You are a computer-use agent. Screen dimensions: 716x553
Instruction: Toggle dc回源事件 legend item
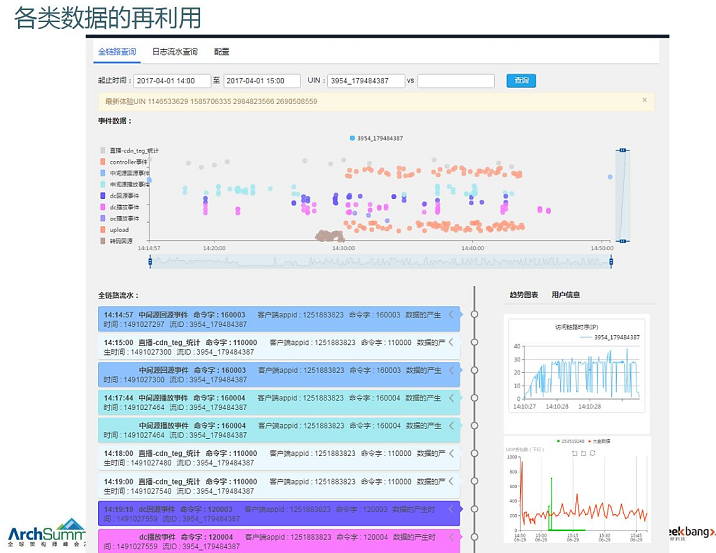pos(103,195)
